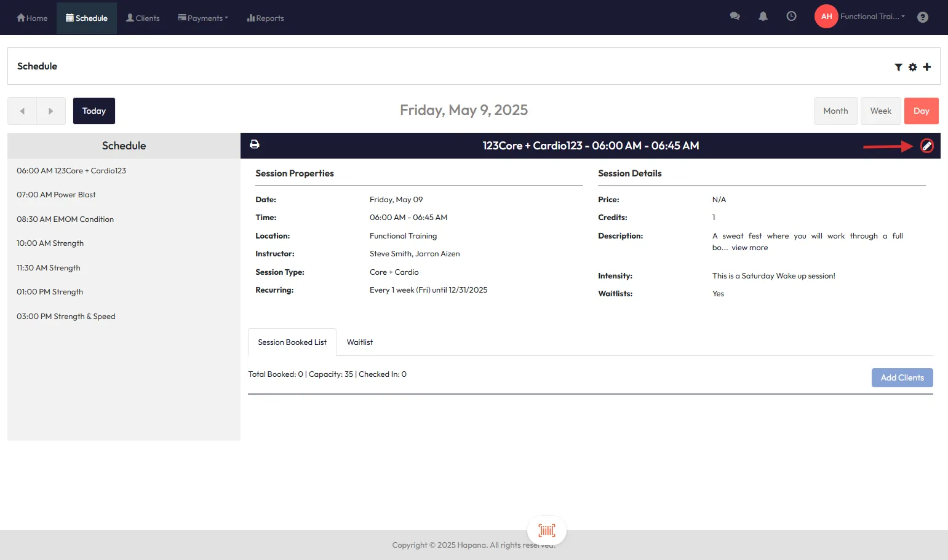
Task: Expand description with view more
Action: (749, 248)
